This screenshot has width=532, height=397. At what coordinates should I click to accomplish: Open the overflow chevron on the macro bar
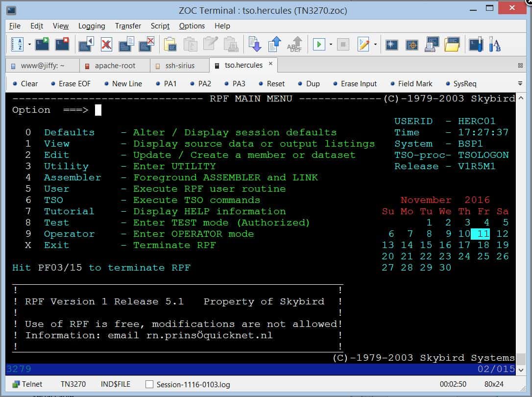(521, 83)
